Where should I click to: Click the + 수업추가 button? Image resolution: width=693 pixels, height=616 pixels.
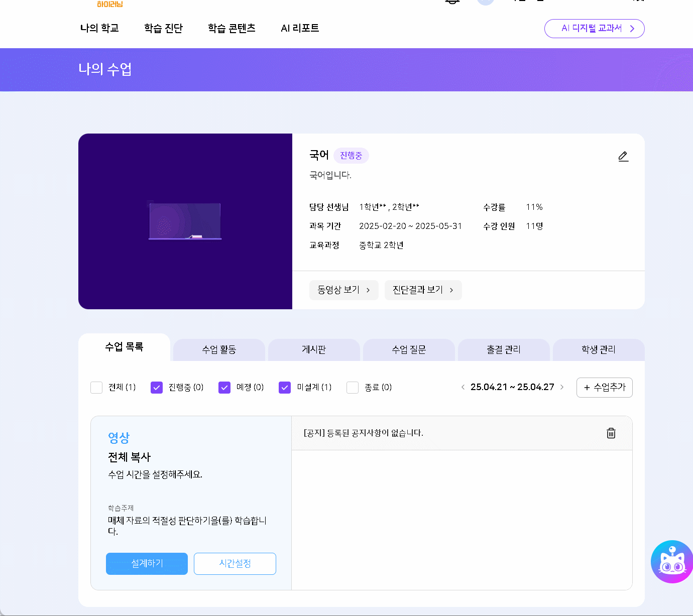[605, 388]
